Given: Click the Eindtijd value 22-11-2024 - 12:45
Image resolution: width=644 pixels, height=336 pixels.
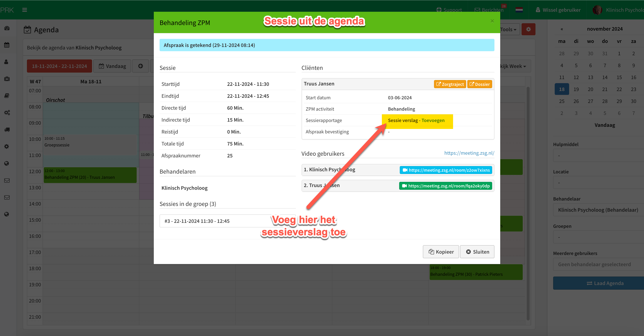Looking at the screenshot, I should pyautogui.click(x=248, y=96).
